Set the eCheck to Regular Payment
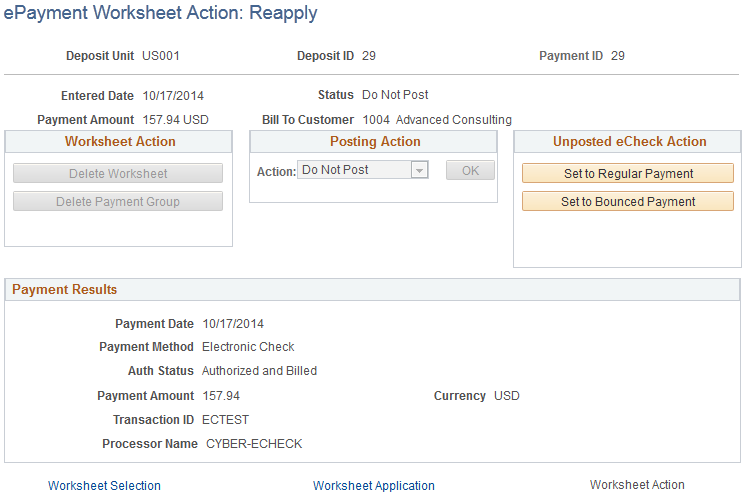 [628, 174]
